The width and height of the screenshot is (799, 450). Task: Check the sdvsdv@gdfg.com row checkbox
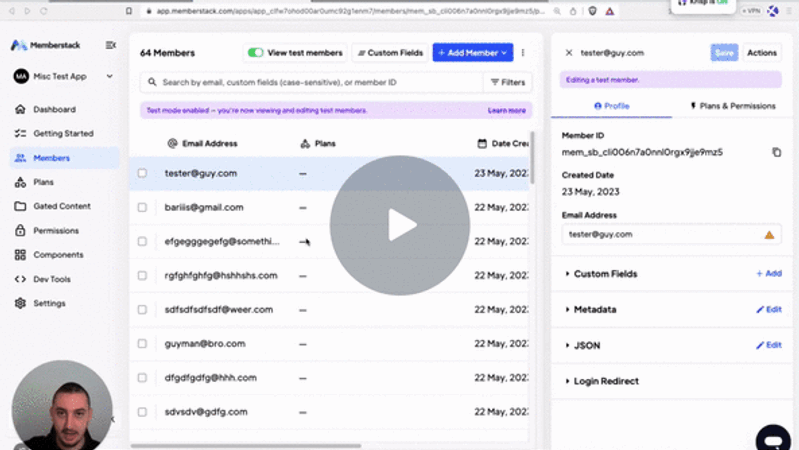(142, 412)
